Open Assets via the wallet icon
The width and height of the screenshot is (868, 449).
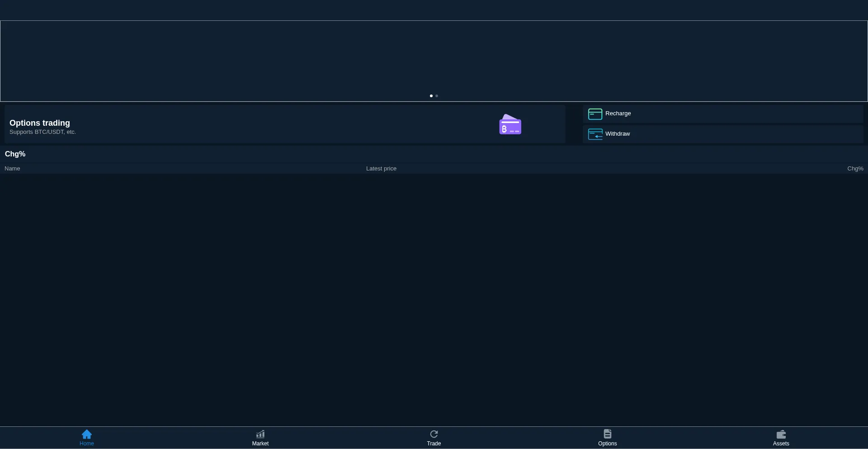(781, 434)
